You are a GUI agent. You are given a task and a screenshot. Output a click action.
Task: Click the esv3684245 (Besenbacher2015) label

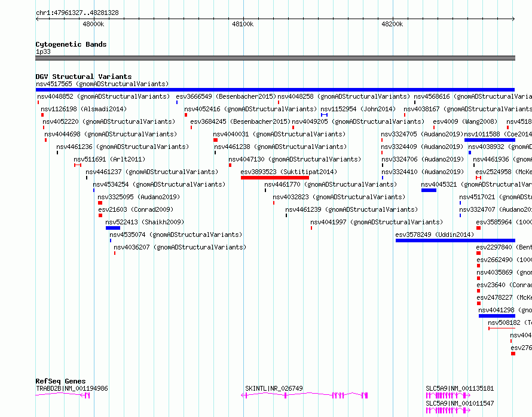click(x=240, y=121)
